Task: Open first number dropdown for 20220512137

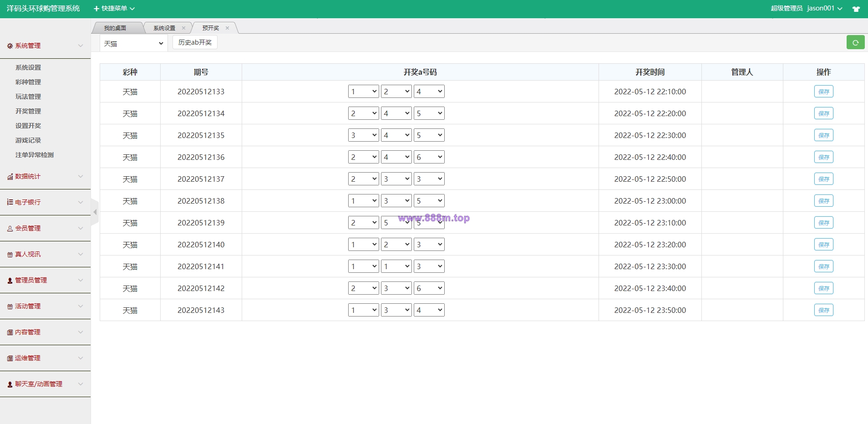Action: [x=364, y=179]
